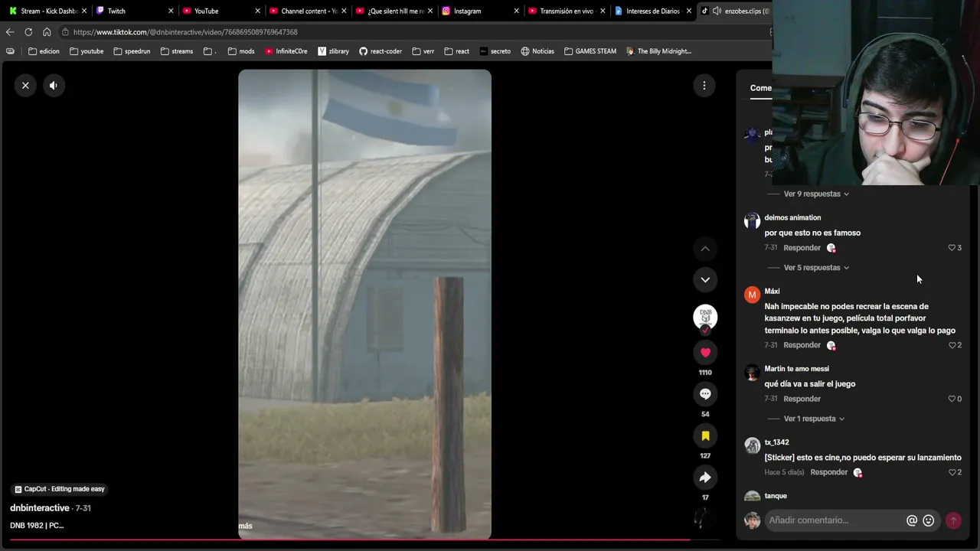Open the GAMES STEAM bookmark folder
The width and height of the screenshot is (980, 551).
click(590, 51)
